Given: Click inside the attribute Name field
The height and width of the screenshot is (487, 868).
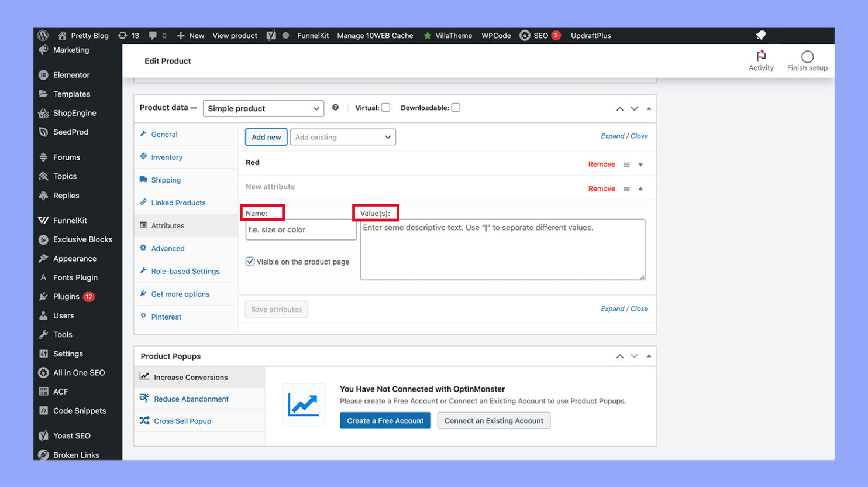Looking at the screenshot, I should point(300,229).
